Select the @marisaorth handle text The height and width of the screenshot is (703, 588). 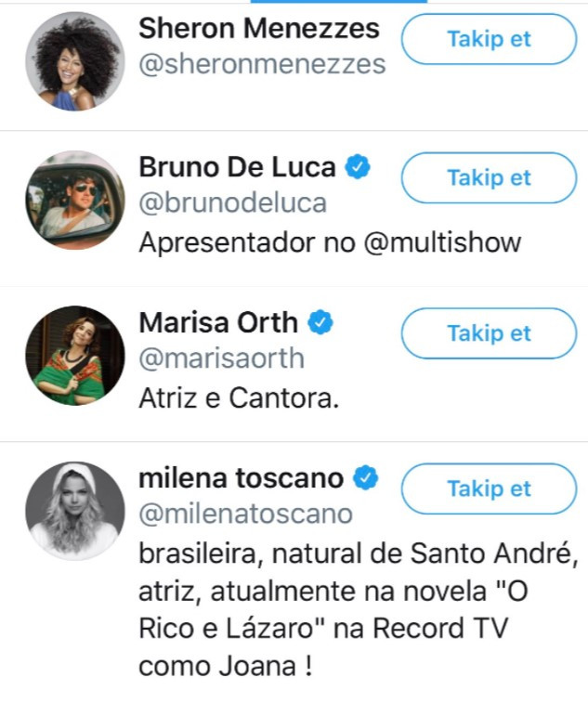[x=221, y=358]
